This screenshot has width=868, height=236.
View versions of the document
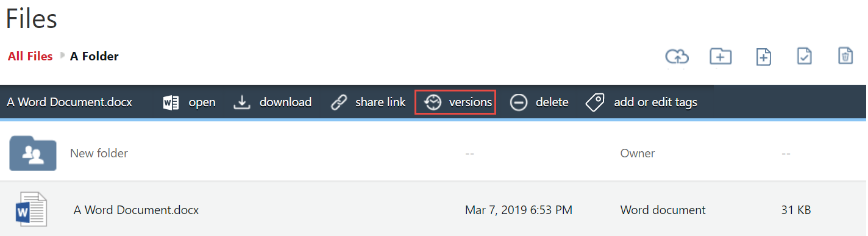coord(455,102)
